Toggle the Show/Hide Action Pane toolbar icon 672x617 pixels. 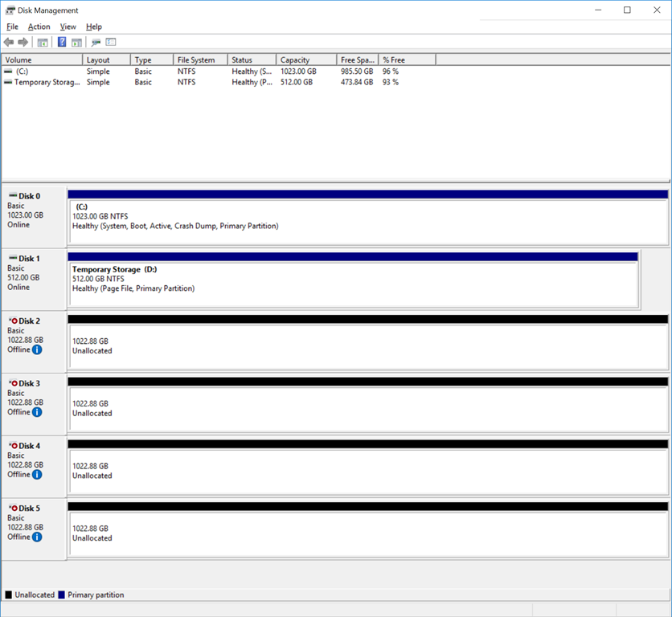[76, 42]
